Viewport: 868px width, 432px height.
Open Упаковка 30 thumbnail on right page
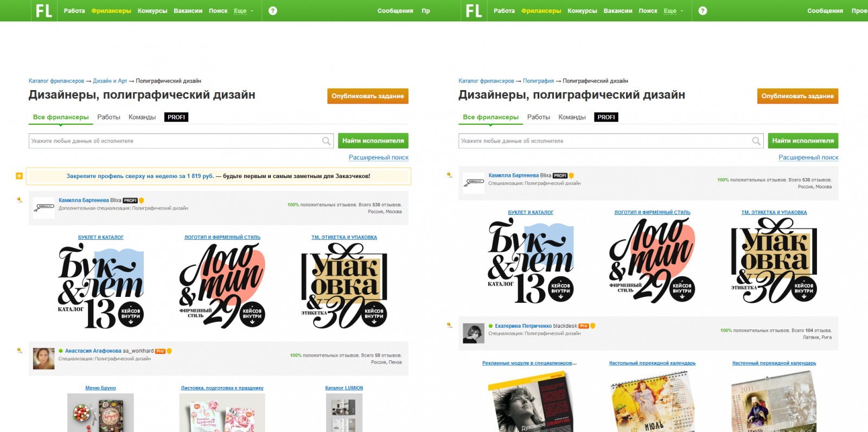click(x=774, y=261)
